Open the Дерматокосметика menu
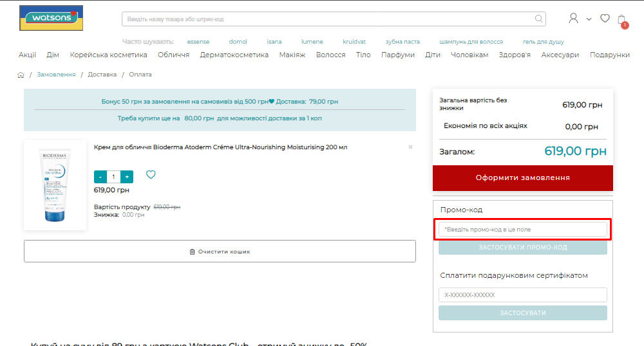Viewport: 644px width, 346px height. (234, 55)
